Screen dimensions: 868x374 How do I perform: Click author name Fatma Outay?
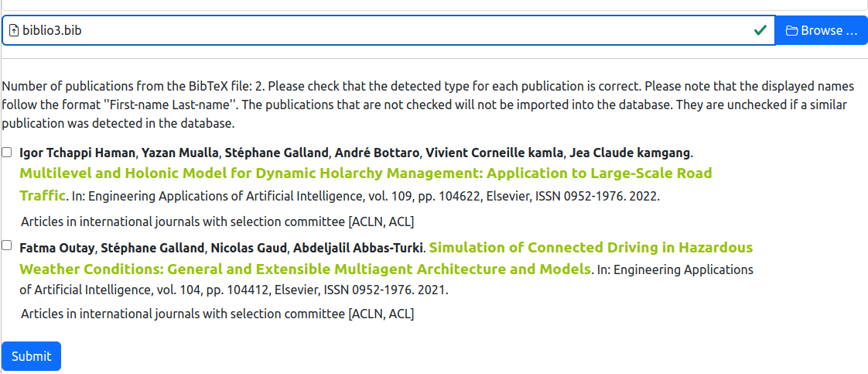(57, 248)
